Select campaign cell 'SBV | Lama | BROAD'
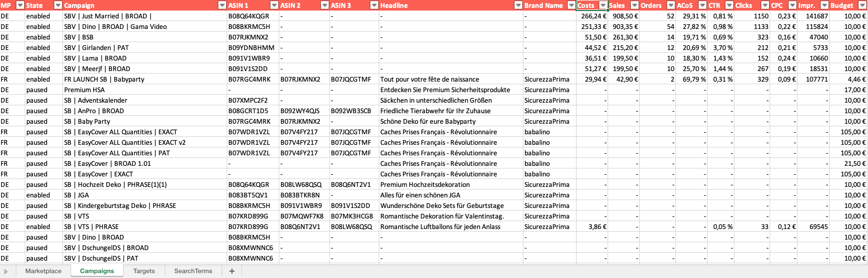The height and width of the screenshot is (278, 868). (145, 58)
